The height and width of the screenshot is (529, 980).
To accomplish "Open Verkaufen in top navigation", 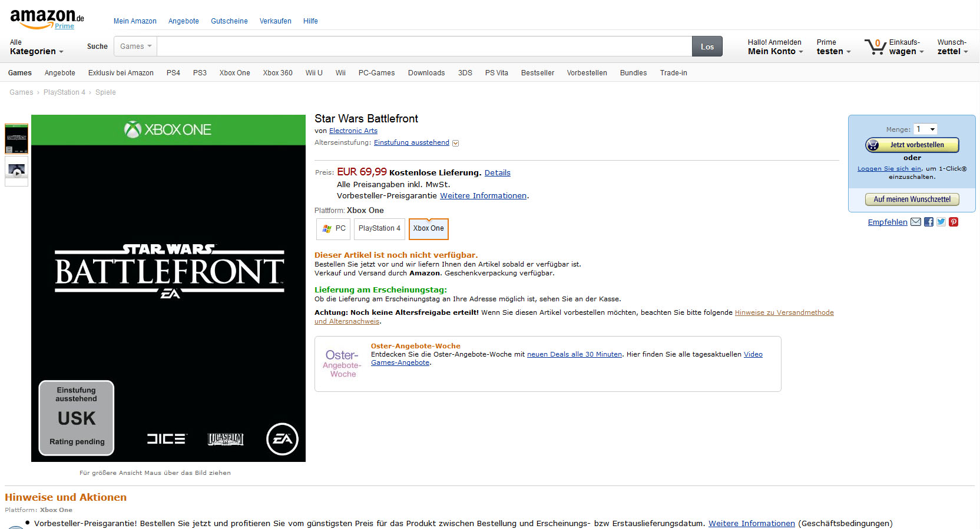I will pyautogui.click(x=276, y=21).
